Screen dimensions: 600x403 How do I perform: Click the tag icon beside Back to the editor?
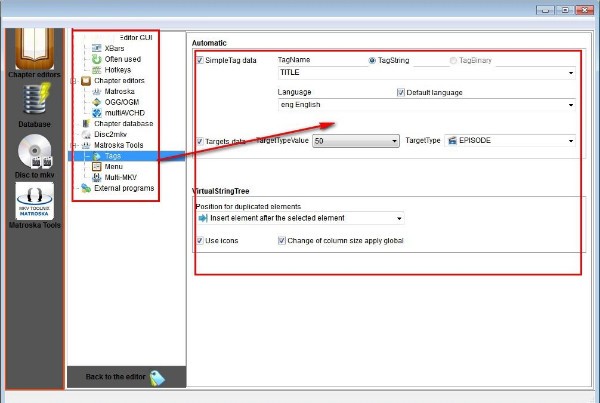pos(157,378)
